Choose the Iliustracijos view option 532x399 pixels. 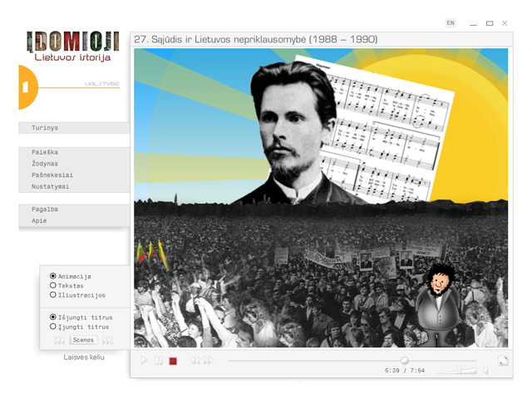[77, 295]
